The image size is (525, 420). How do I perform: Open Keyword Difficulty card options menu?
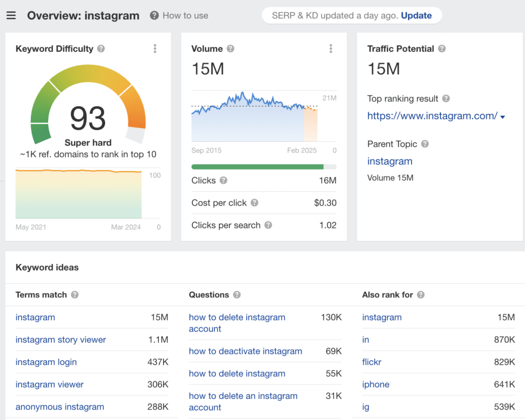155,49
